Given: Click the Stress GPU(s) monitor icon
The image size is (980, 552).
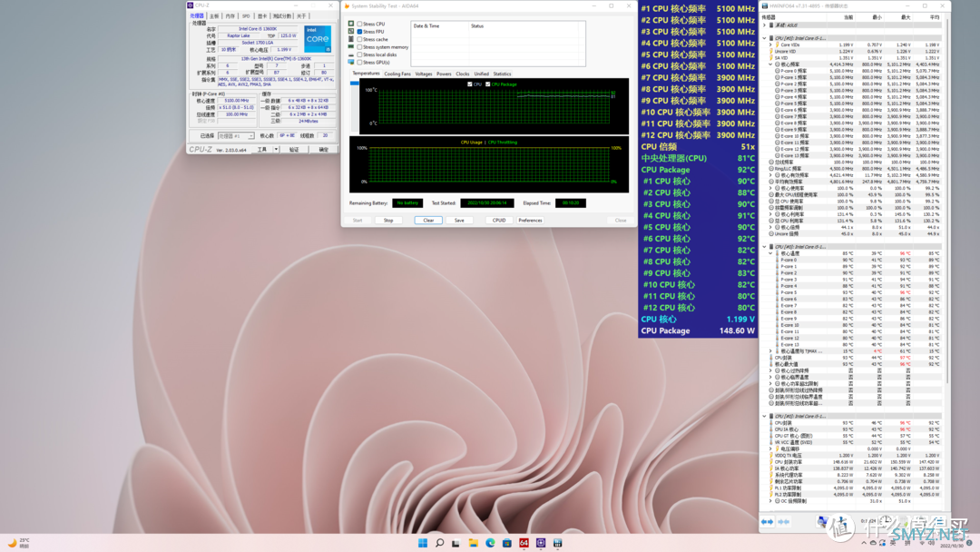Looking at the screenshot, I should 351,62.
